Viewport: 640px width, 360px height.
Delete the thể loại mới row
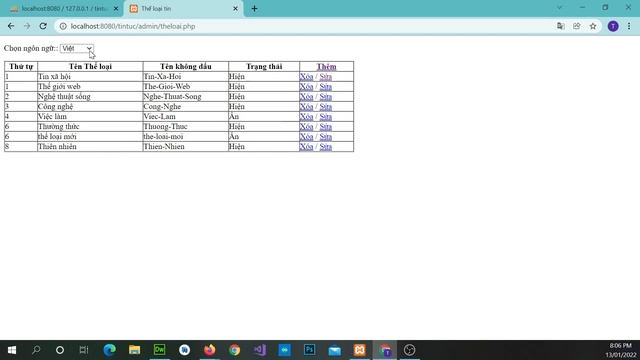[306, 137]
